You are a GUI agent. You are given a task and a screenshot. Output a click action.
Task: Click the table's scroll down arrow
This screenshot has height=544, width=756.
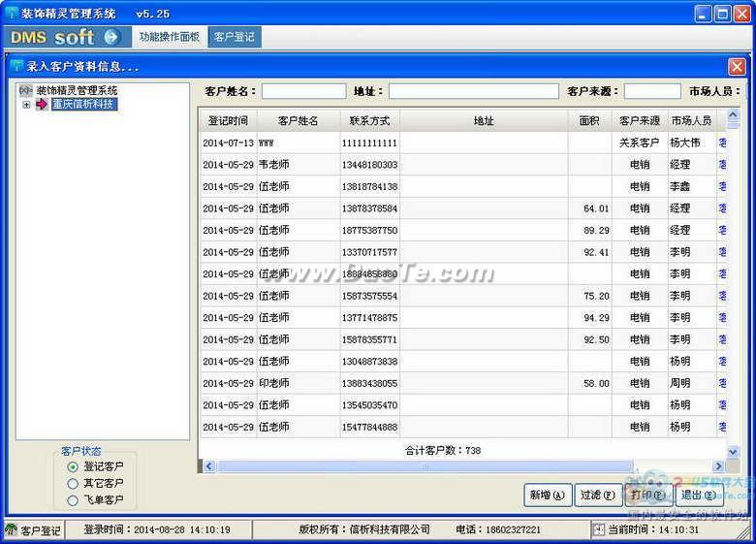(x=733, y=452)
